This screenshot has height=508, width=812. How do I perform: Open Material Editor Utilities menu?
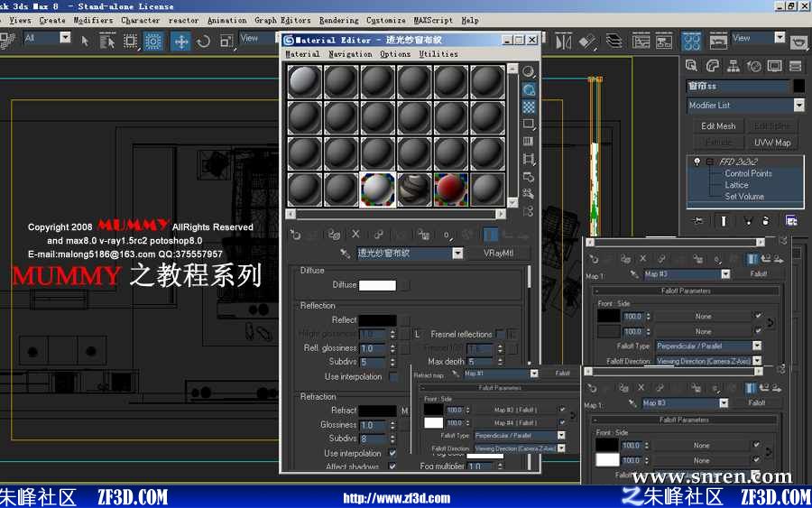(x=438, y=54)
